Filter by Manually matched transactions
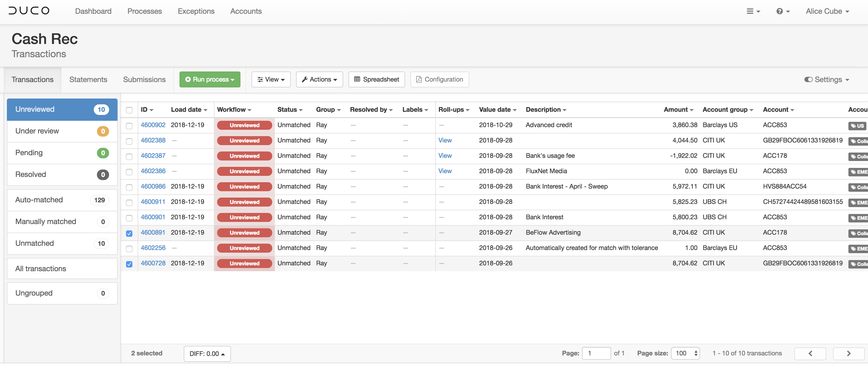 62,222
